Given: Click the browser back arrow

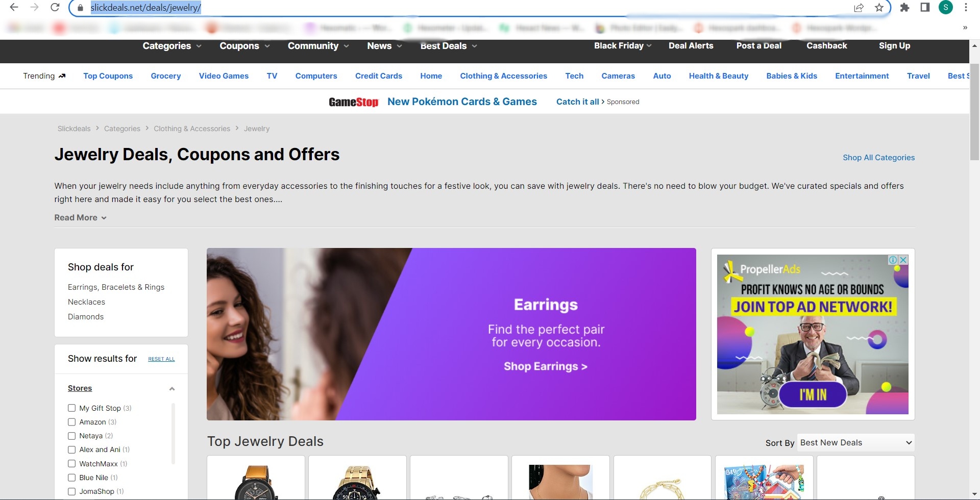Looking at the screenshot, I should 14,8.
